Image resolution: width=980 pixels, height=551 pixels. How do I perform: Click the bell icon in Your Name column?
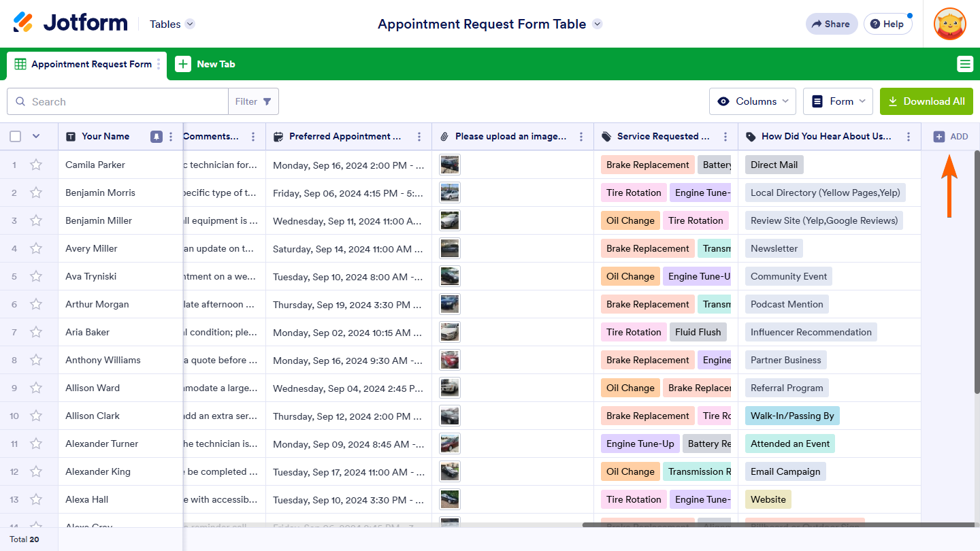[x=157, y=137]
